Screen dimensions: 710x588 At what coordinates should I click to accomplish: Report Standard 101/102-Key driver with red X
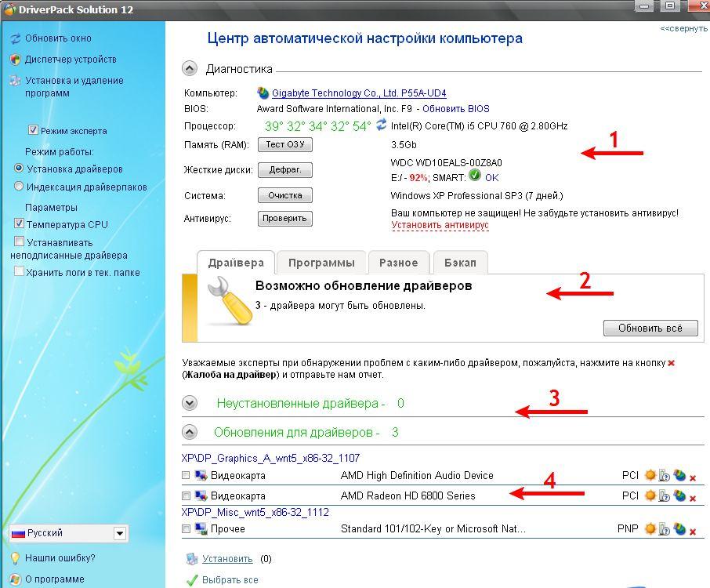[x=692, y=532]
